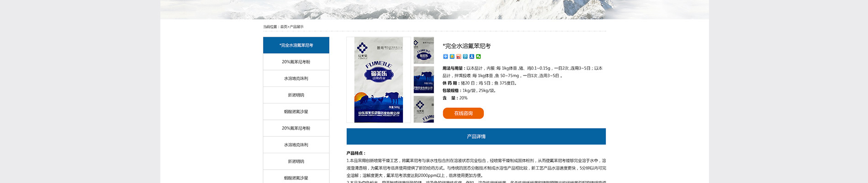868x183 pixels.
Task: Click the blue plus share icon
Action: pyautogui.click(x=445, y=56)
